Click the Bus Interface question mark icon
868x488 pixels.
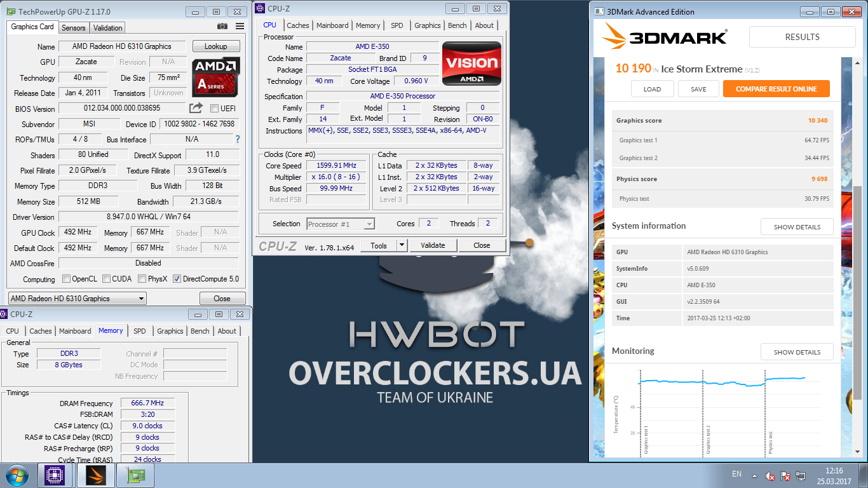[238, 139]
